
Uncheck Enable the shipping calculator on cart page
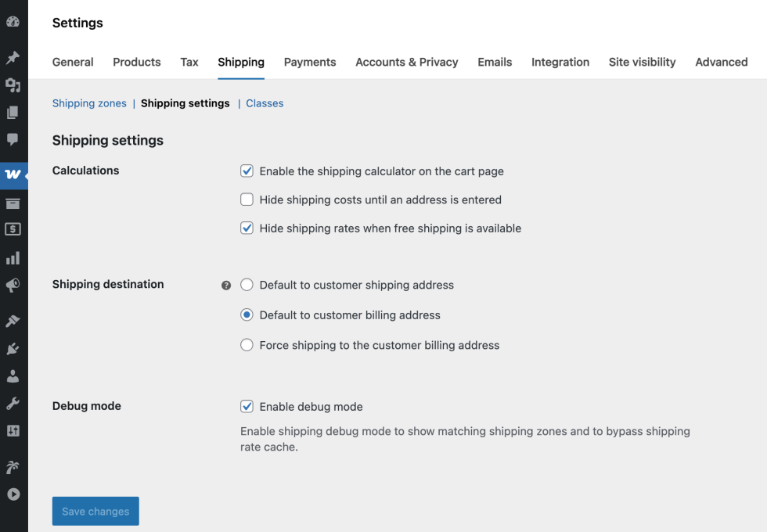(247, 171)
